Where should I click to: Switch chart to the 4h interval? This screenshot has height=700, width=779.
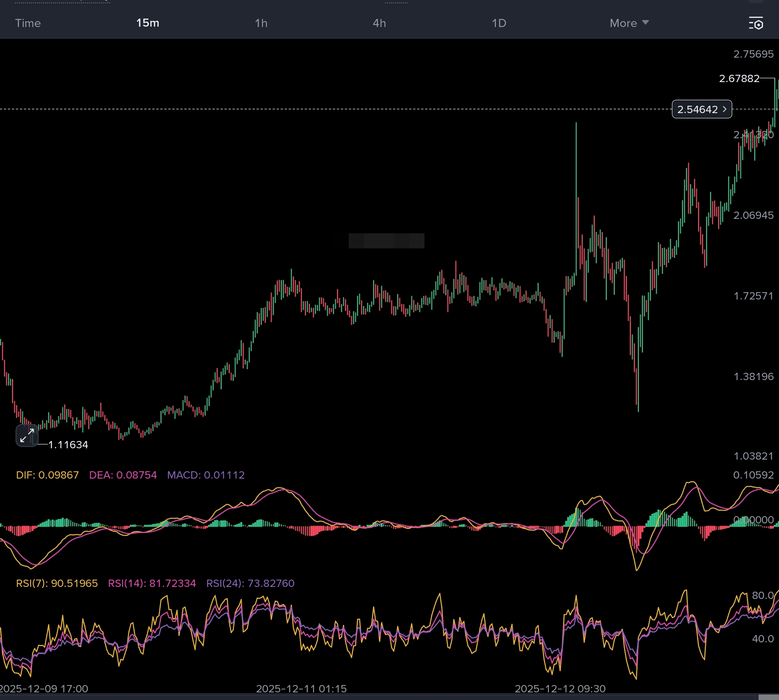tap(379, 23)
